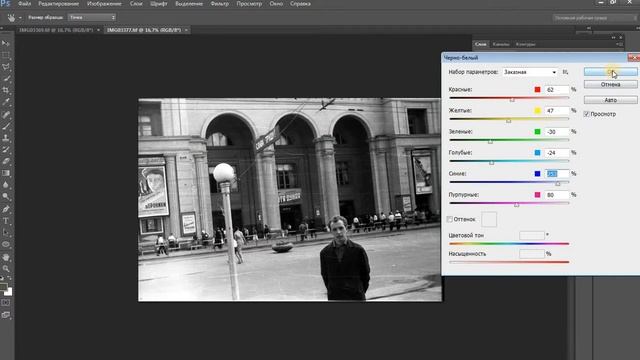Select the Healing Brush tool
The image size is (640, 360).
(6, 114)
